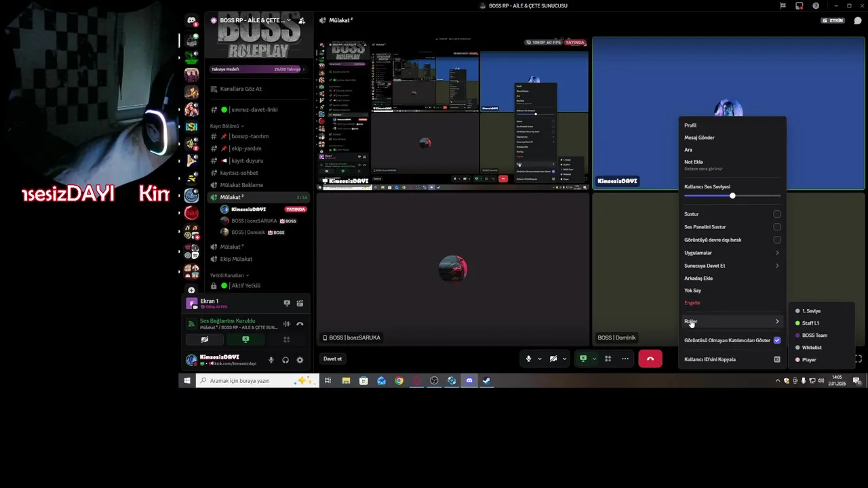Viewport: 868px width, 488px height.
Task: Open Discord inbox icon in title bar
Action: click(800, 5)
